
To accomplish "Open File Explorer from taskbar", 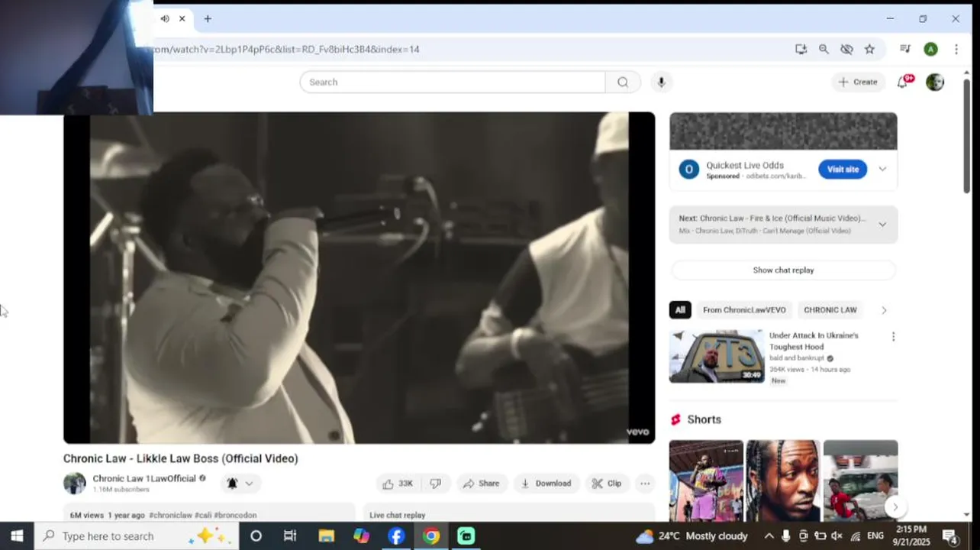I will coord(326,535).
